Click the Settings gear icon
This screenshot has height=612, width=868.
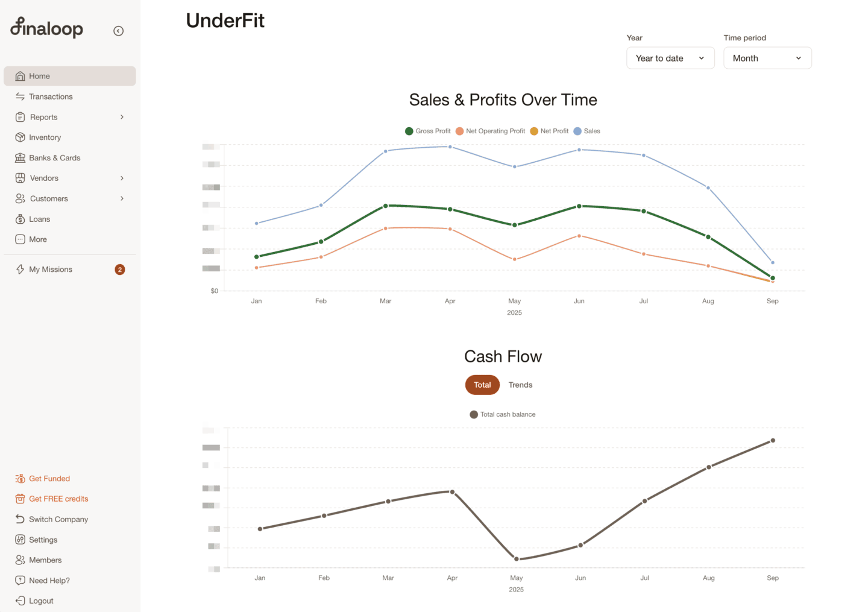pyautogui.click(x=20, y=540)
